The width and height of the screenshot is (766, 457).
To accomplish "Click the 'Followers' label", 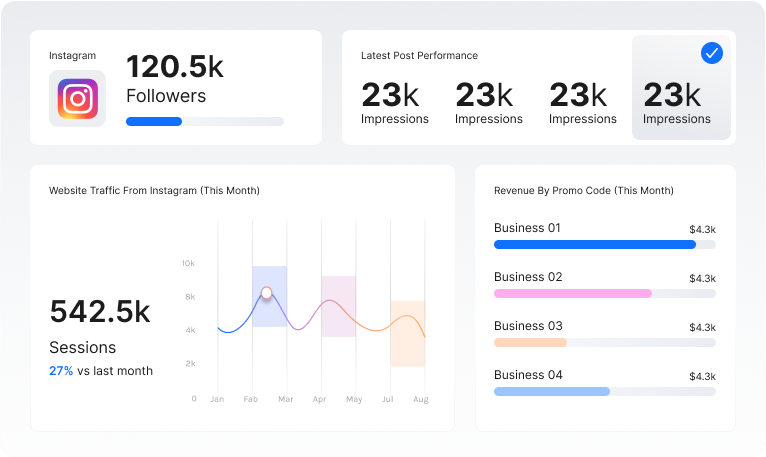I will [x=166, y=96].
